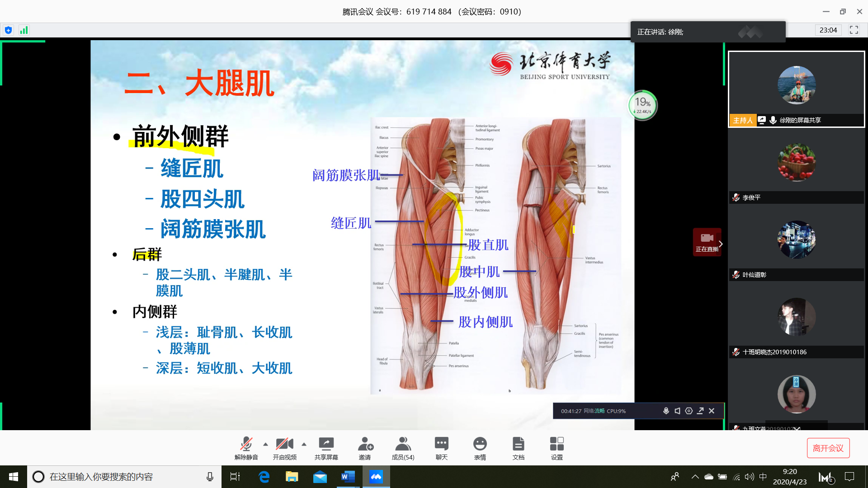Start the camera with 开启视频
Screen dimensions: 868x488
coord(284,447)
